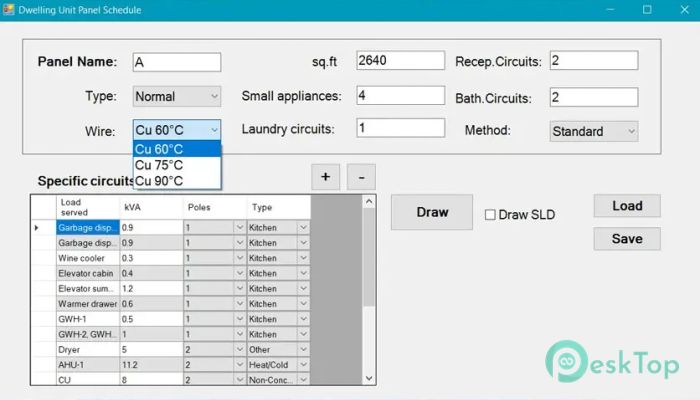The height and width of the screenshot is (400, 700).
Task: Select the GWH-1 cell
Action: point(88,319)
